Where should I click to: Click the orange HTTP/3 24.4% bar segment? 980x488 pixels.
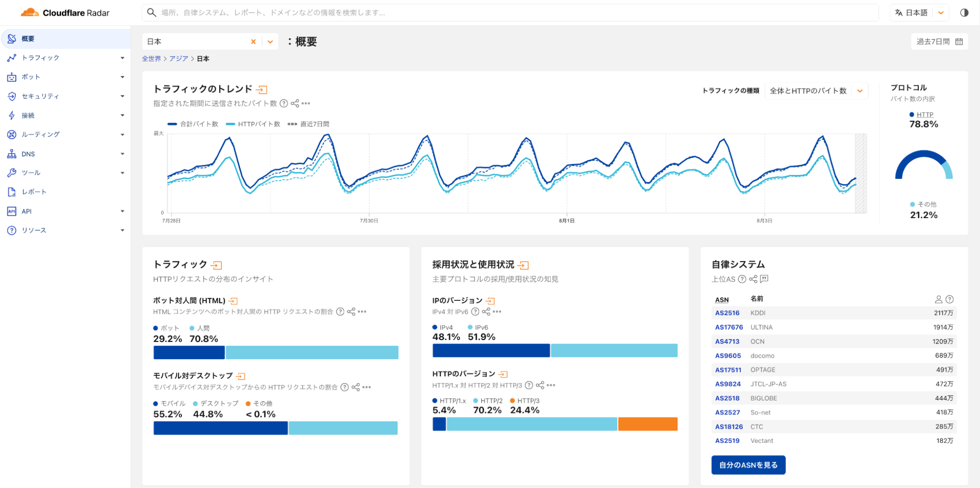click(x=648, y=424)
